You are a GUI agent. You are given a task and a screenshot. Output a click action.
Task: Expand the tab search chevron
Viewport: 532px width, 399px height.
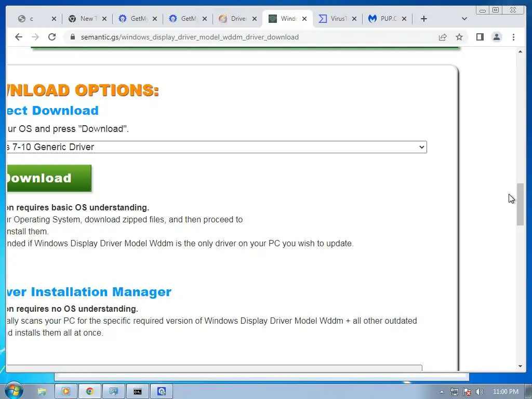point(464,19)
